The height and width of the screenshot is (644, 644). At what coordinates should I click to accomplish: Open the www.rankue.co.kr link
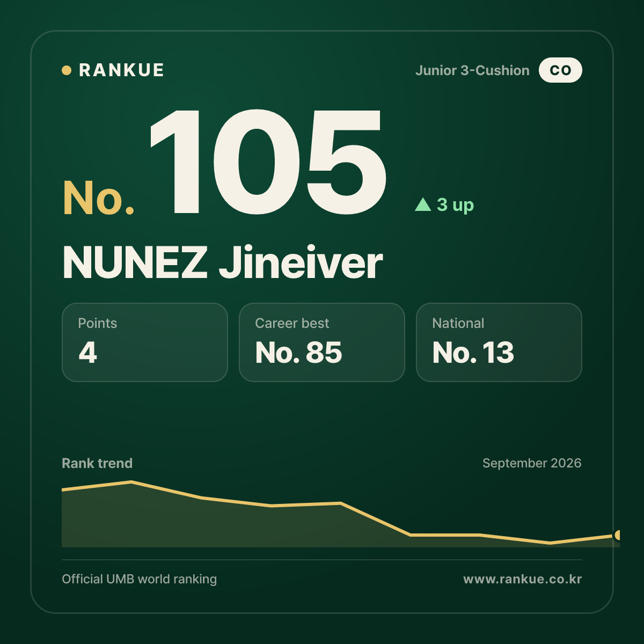[523, 579]
